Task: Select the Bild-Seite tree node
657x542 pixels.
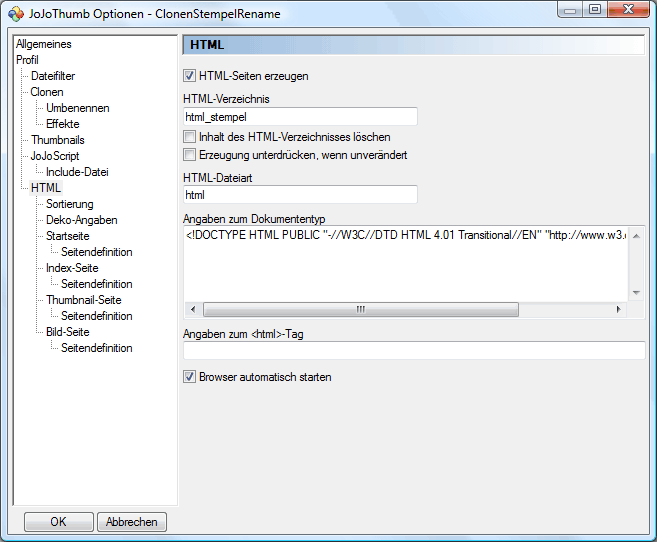Action: coord(67,332)
